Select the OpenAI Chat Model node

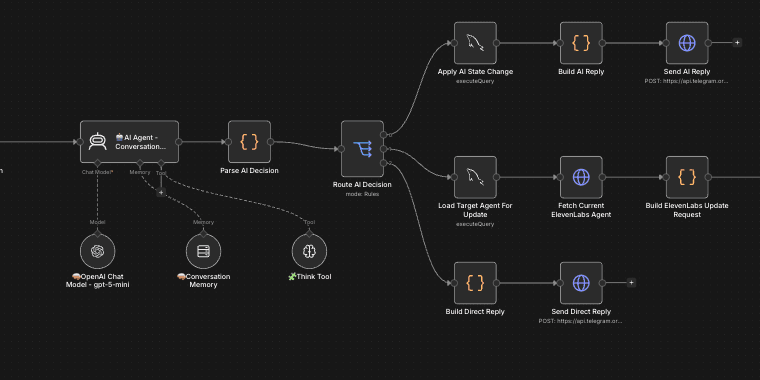click(97, 251)
